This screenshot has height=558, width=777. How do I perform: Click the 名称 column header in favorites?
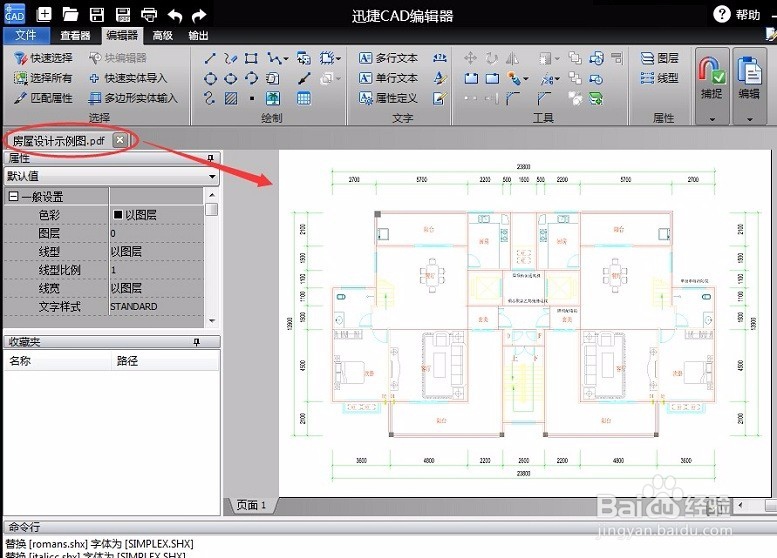tap(57, 361)
